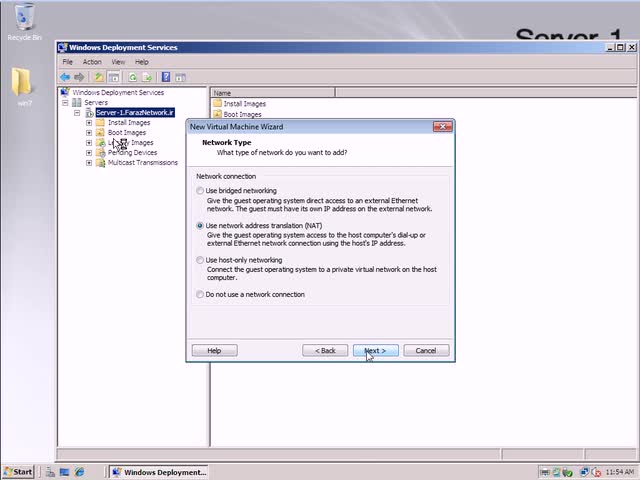
Task: Click the Show Desktop quick launch icon
Action: click(x=64, y=472)
